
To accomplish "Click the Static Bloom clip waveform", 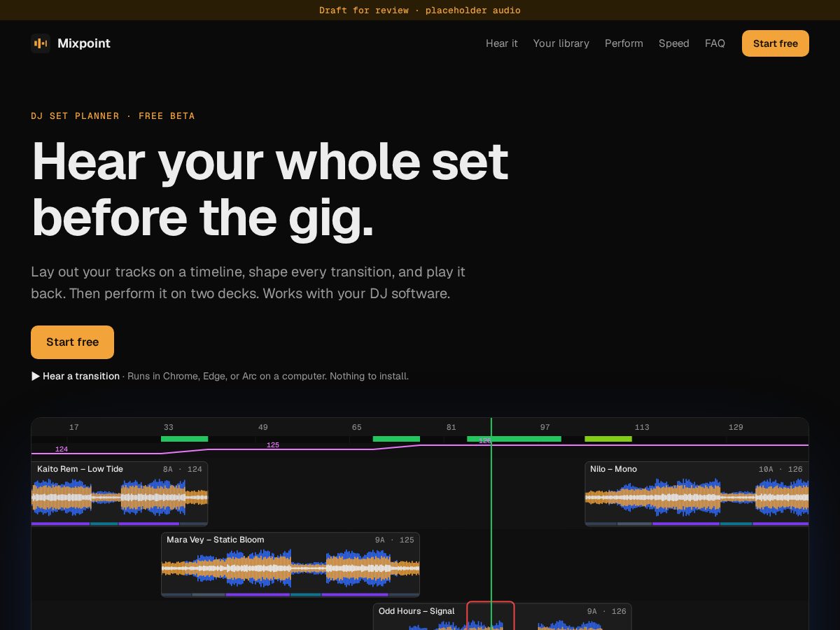I will point(290,569).
